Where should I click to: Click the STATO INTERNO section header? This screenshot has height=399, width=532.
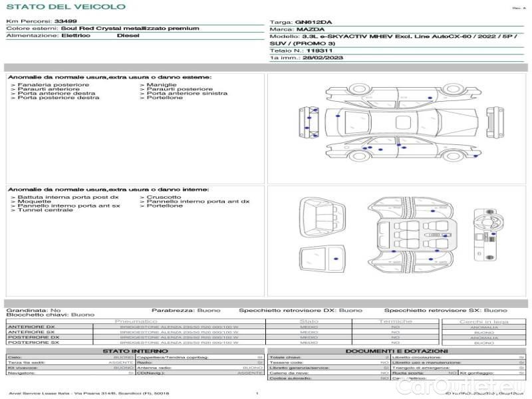[135, 351]
